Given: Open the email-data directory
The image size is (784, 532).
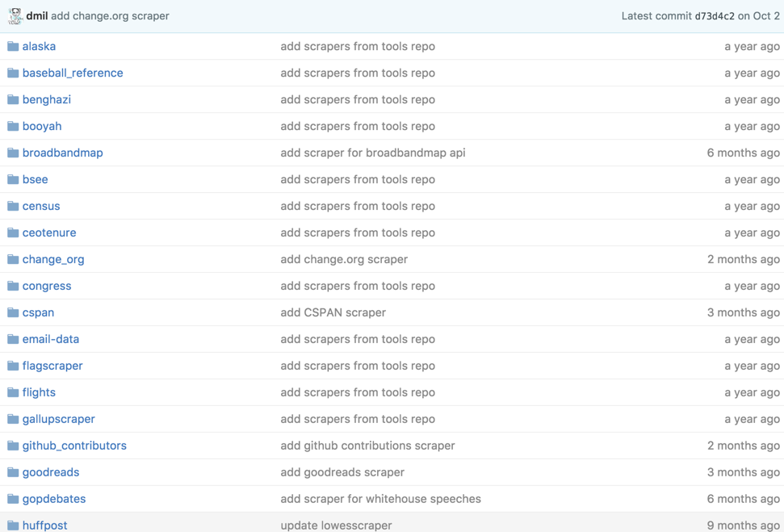Looking at the screenshot, I should click(x=51, y=339).
